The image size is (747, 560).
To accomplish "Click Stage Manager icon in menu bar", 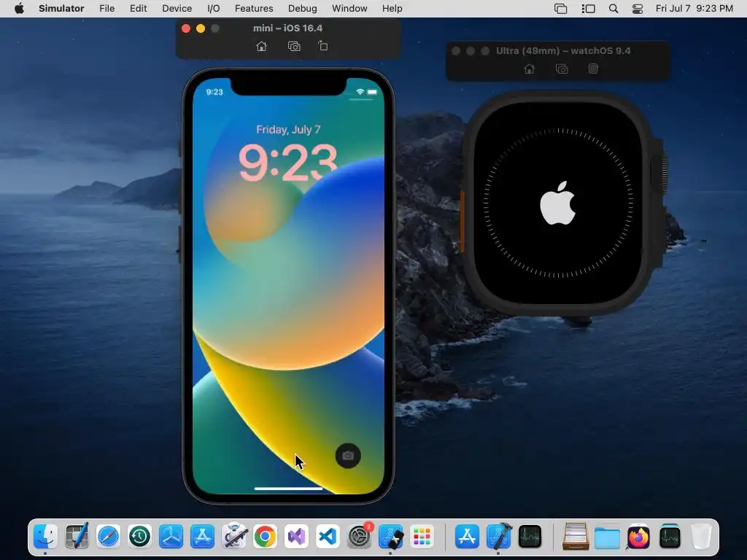I will click(589, 9).
